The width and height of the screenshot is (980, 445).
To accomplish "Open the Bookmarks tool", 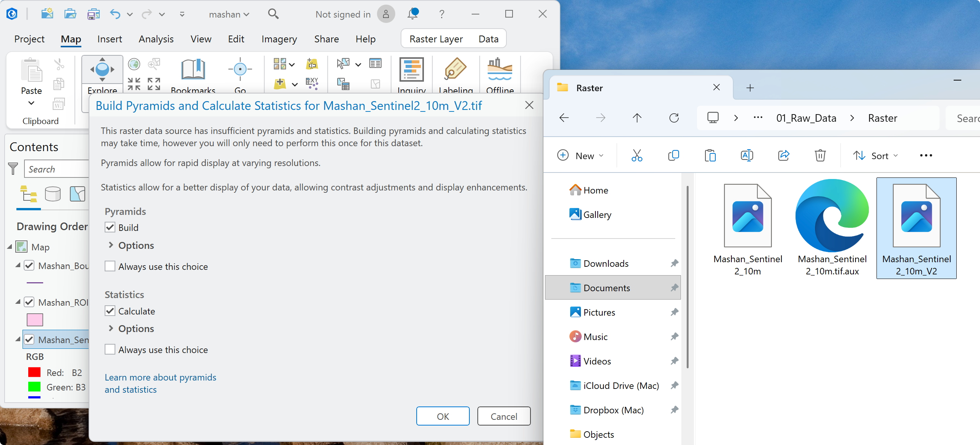I will tap(193, 75).
